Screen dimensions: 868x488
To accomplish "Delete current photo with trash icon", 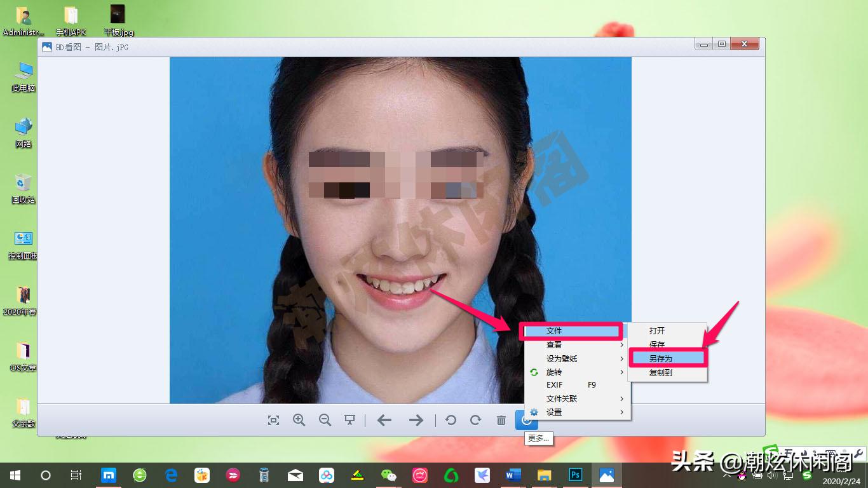I will tap(499, 420).
